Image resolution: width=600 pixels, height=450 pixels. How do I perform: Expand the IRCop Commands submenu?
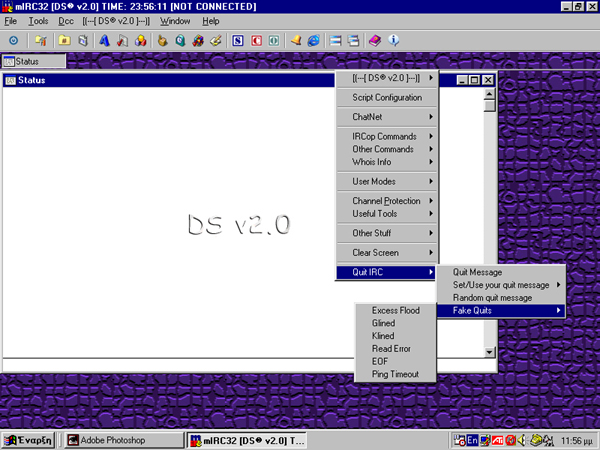pyautogui.click(x=387, y=136)
